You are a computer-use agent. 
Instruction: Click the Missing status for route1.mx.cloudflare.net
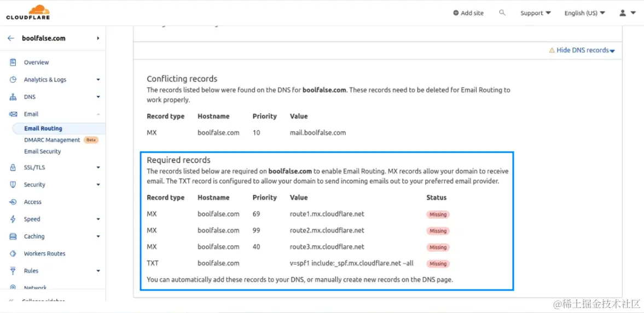coord(438,215)
